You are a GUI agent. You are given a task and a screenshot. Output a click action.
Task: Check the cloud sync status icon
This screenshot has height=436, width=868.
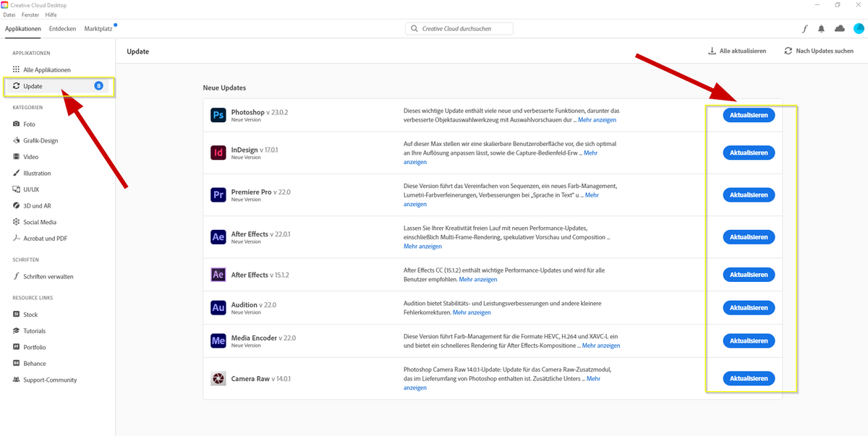click(840, 29)
